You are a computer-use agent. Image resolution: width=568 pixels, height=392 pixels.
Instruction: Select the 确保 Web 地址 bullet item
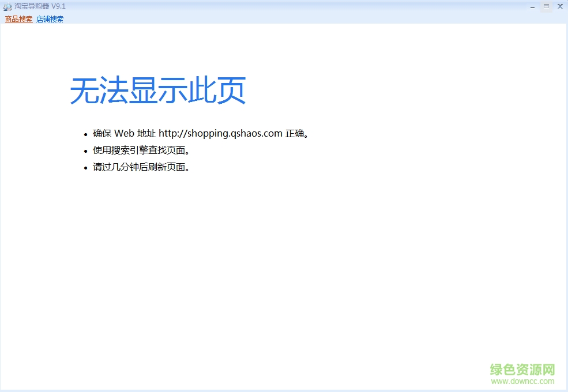click(x=200, y=133)
